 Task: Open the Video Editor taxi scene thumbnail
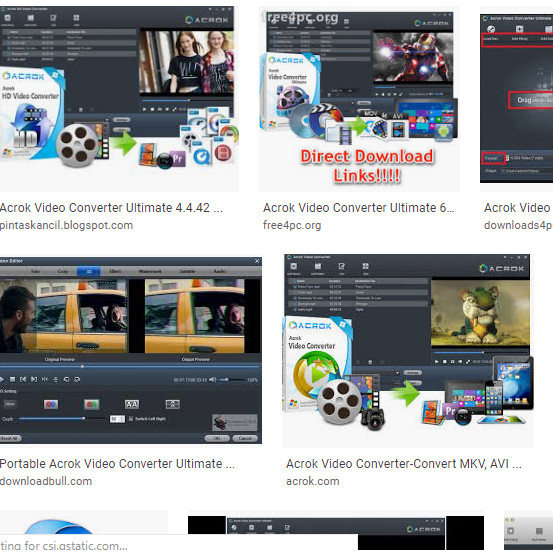[x=131, y=350]
